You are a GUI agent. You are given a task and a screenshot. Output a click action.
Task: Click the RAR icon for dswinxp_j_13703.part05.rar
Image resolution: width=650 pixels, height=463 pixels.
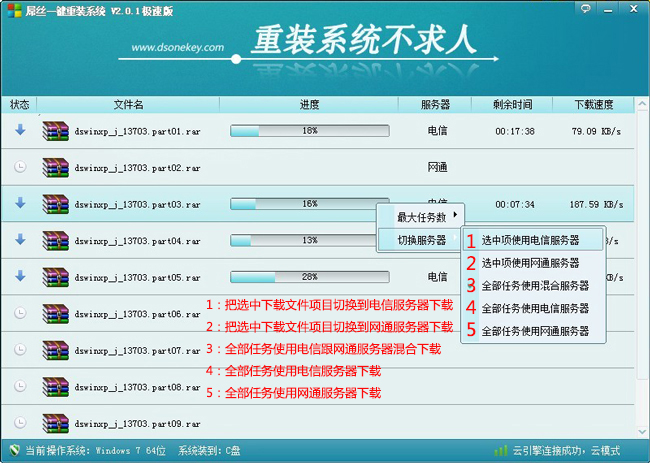point(56,277)
